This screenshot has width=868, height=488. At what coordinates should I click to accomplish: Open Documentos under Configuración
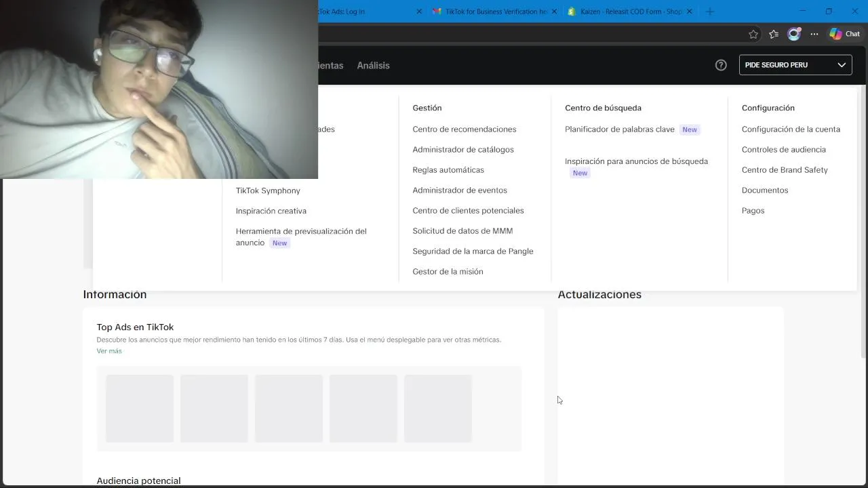[x=765, y=190]
